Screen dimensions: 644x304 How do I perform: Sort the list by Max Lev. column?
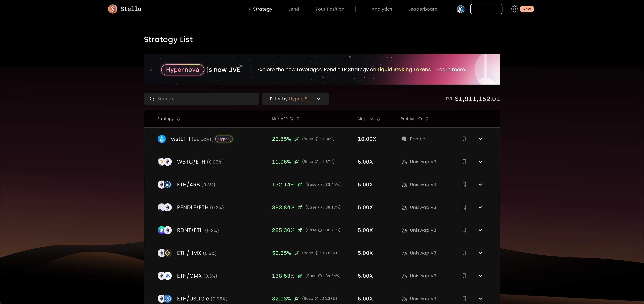[378, 119]
